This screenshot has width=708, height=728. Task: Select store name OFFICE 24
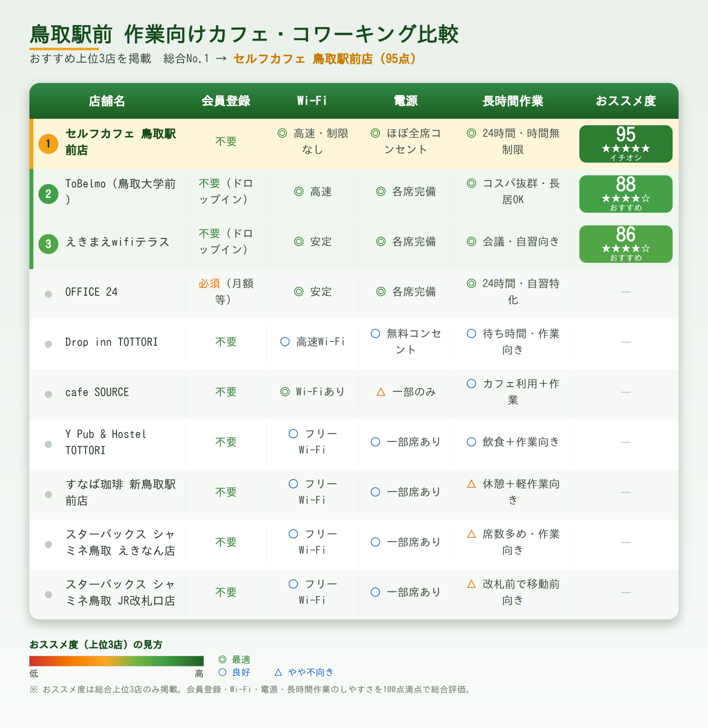[91, 292]
